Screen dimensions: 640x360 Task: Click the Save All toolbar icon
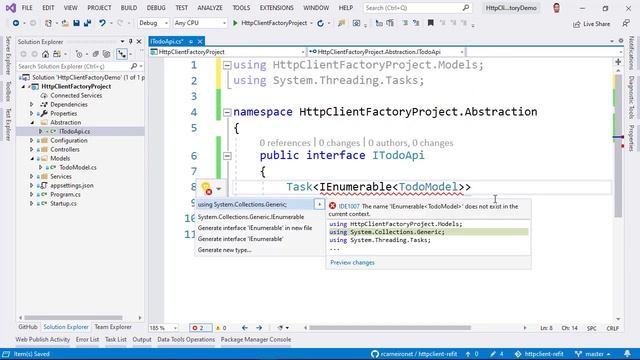[x=87, y=23]
